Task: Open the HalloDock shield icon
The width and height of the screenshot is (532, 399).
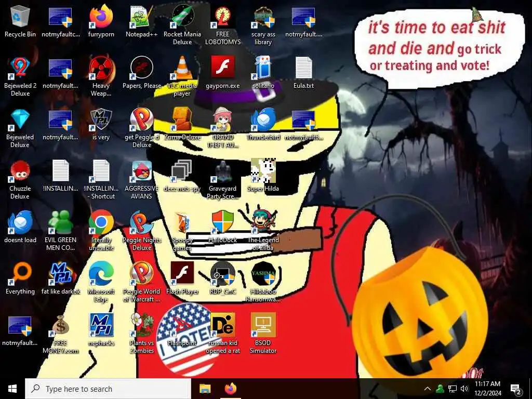Action: pos(222,222)
